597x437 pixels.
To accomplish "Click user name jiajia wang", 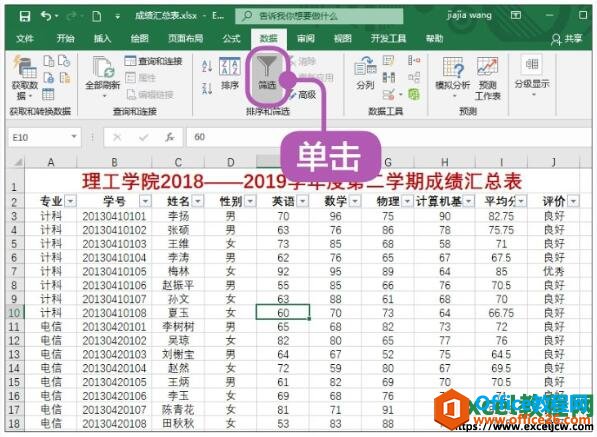I will (x=469, y=16).
